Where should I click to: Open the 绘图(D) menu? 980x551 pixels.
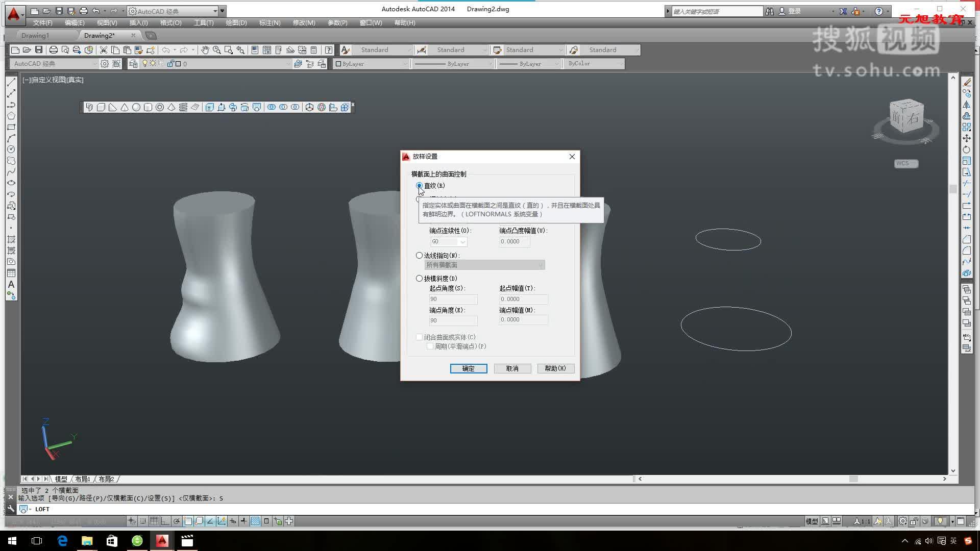click(x=236, y=23)
